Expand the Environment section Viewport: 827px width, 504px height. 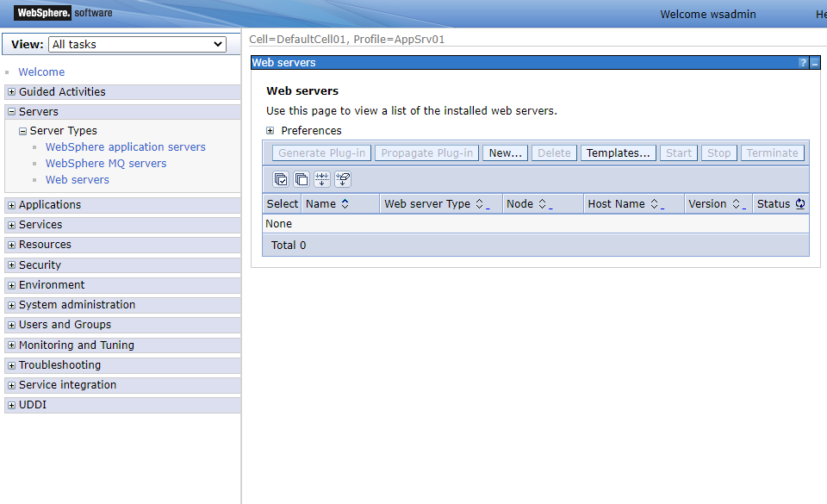point(11,285)
